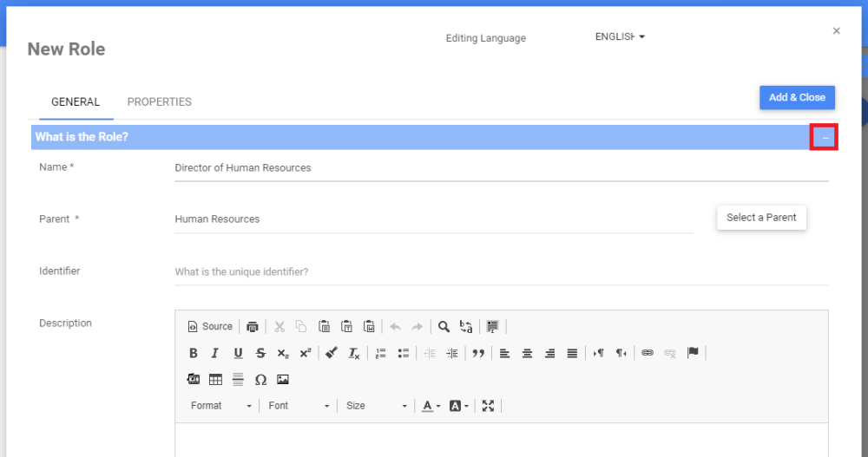Close the New Role dialog
The width and height of the screenshot is (868, 457).
click(837, 31)
